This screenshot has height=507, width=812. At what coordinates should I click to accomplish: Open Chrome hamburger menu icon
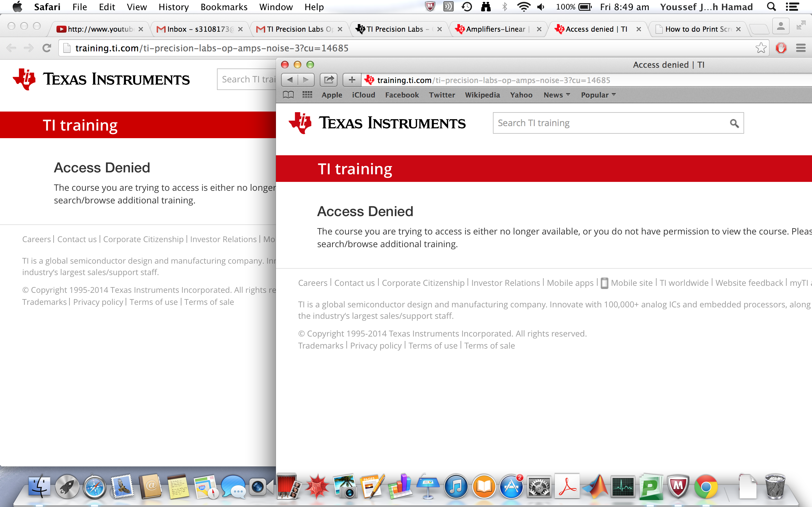pyautogui.click(x=801, y=48)
